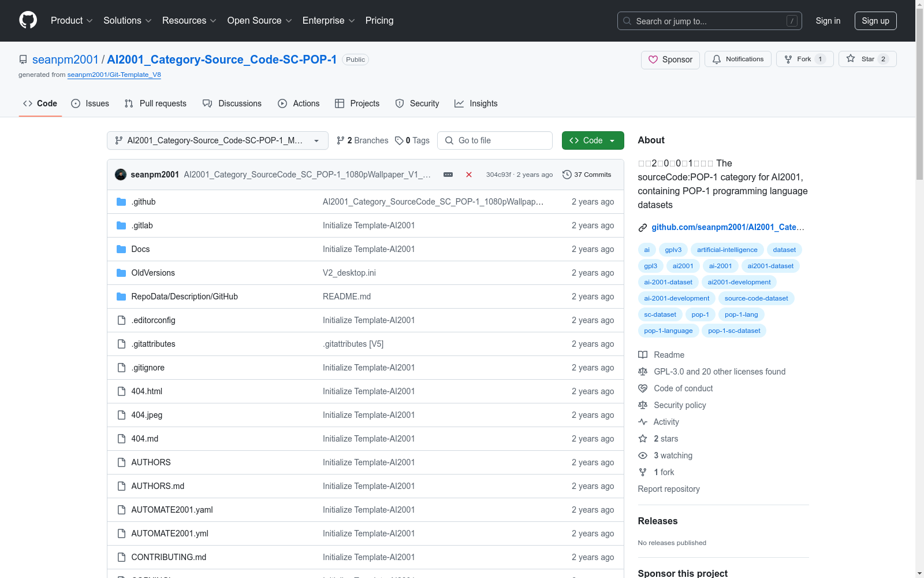Switch to the Actions tab
The height and width of the screenshot is (578, 924).
[299, 103]
